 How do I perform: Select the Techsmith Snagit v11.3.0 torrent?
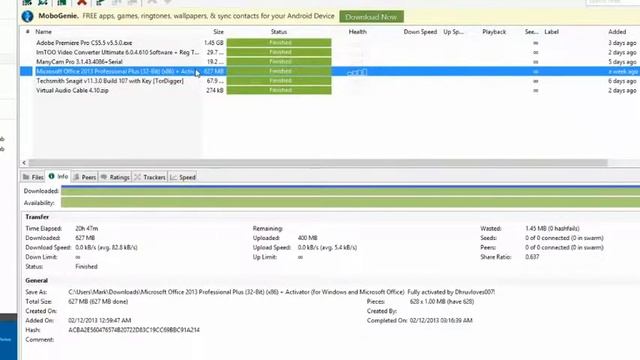(110, 81)
